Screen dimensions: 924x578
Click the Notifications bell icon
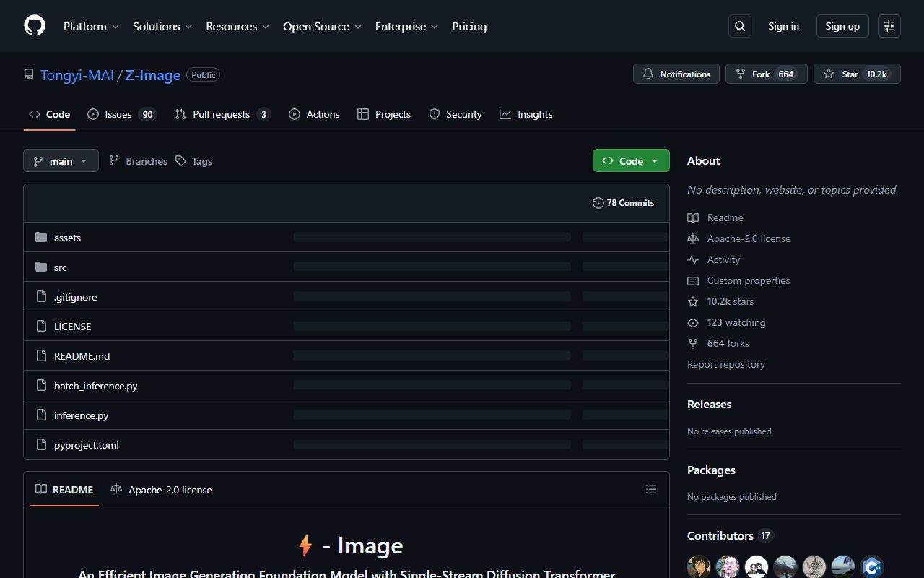[x=648, y=73]
